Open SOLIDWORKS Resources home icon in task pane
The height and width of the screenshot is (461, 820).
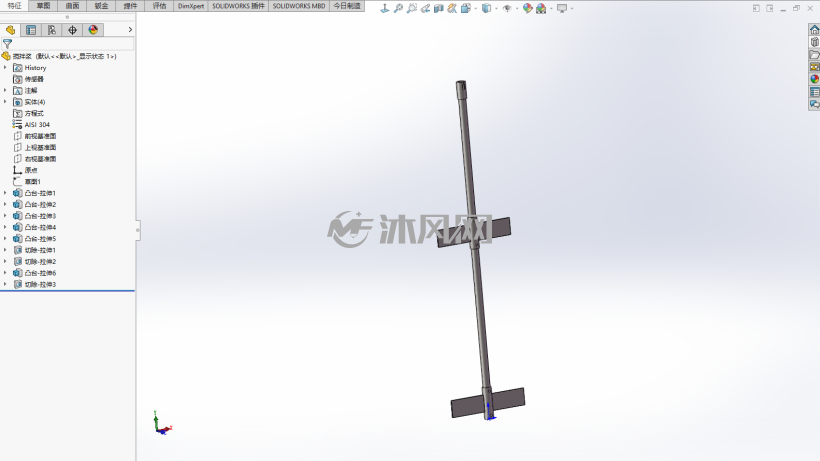[x=814, y=30]
